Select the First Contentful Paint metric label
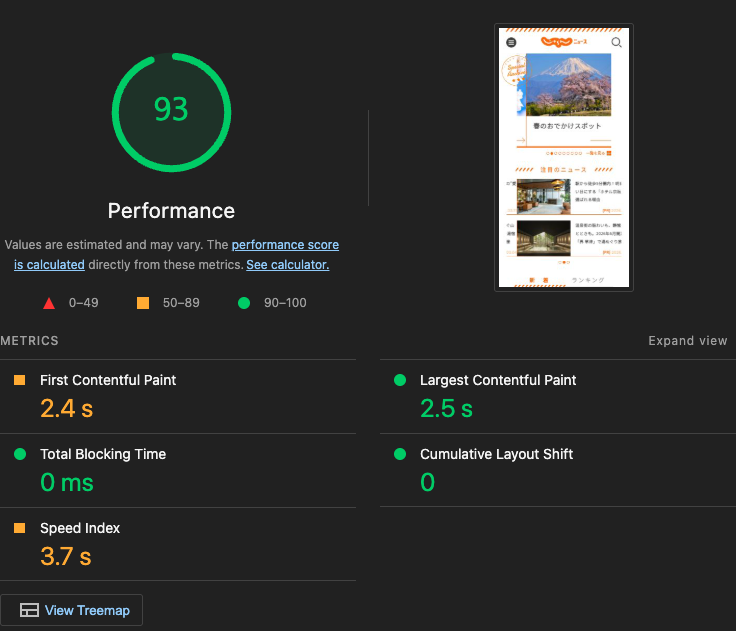The image size is (736, 631). pyautogui.click(x=108, y=380)
